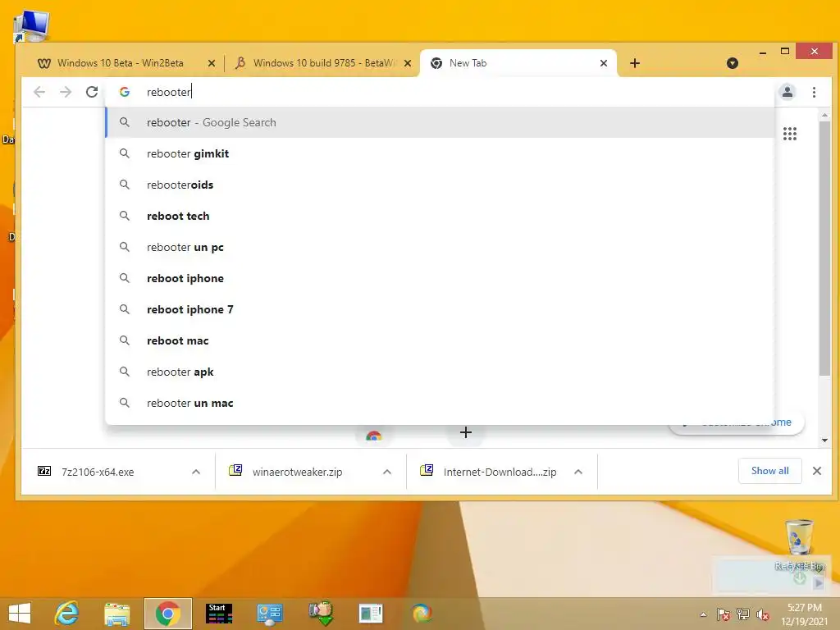This screenshot has height=630, width=840.
Task: Close the Windows 10 build 9785 tab
Action: pos(408,63)
